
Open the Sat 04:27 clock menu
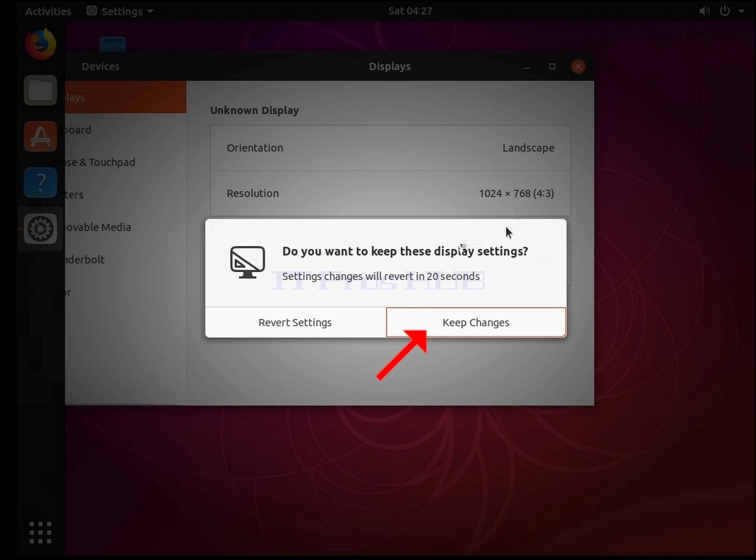coord(410,11)
